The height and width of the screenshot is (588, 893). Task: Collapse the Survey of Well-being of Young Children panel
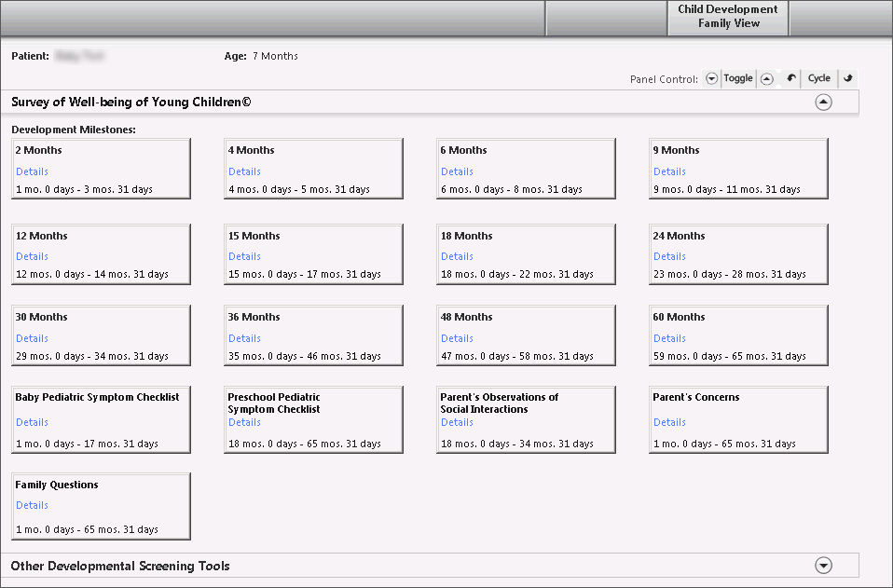pos(823,102)
